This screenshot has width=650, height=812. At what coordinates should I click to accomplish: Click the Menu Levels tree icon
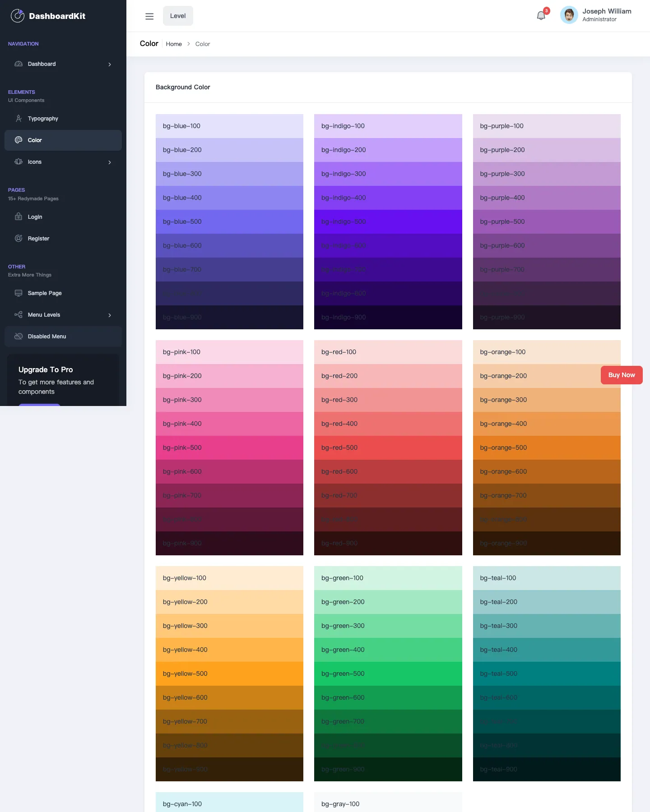[19, 315]
